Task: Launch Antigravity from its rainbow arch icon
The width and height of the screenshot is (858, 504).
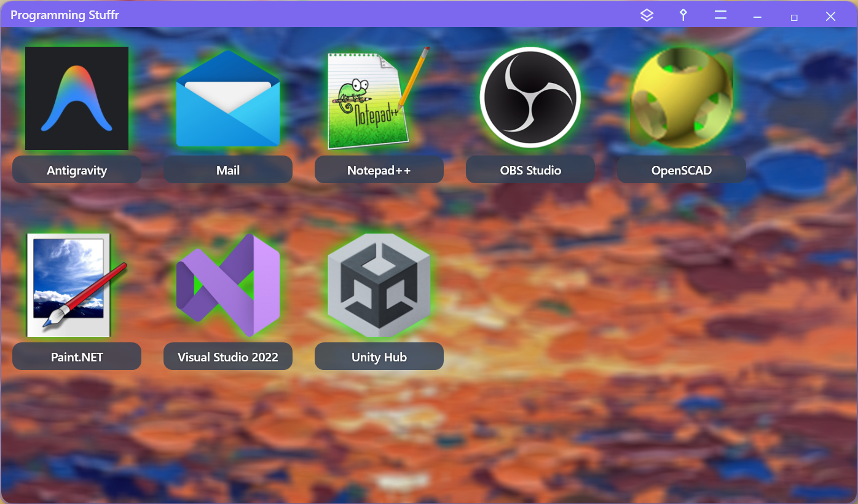Action: coord(77,98)
